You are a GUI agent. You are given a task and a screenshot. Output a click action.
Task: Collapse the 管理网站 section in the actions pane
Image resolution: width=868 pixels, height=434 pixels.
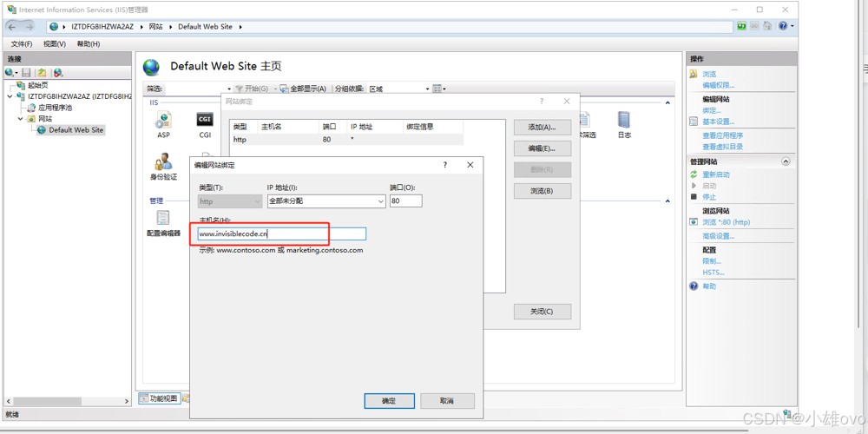tap(786, 161)
